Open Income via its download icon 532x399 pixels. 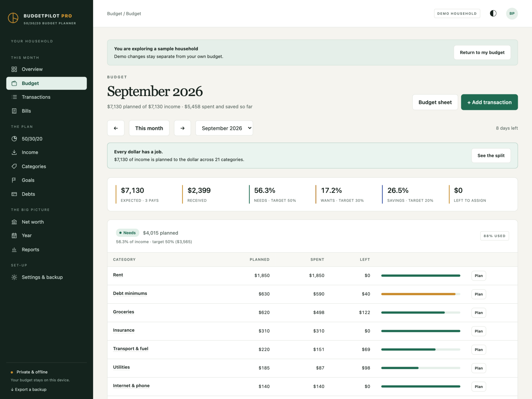tap(14, 152)
